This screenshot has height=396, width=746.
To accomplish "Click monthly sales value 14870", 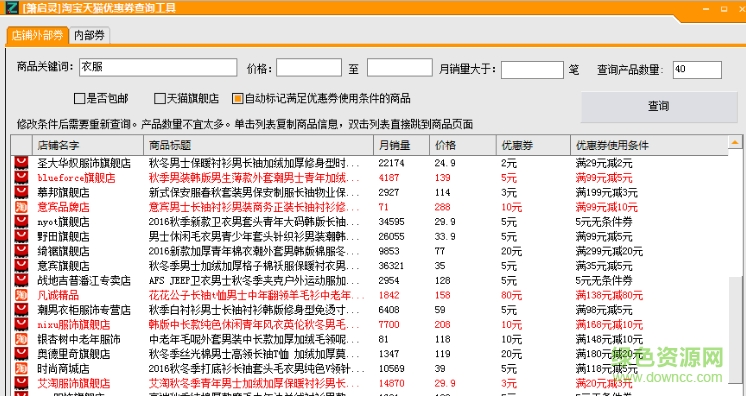I will (392, 383).
